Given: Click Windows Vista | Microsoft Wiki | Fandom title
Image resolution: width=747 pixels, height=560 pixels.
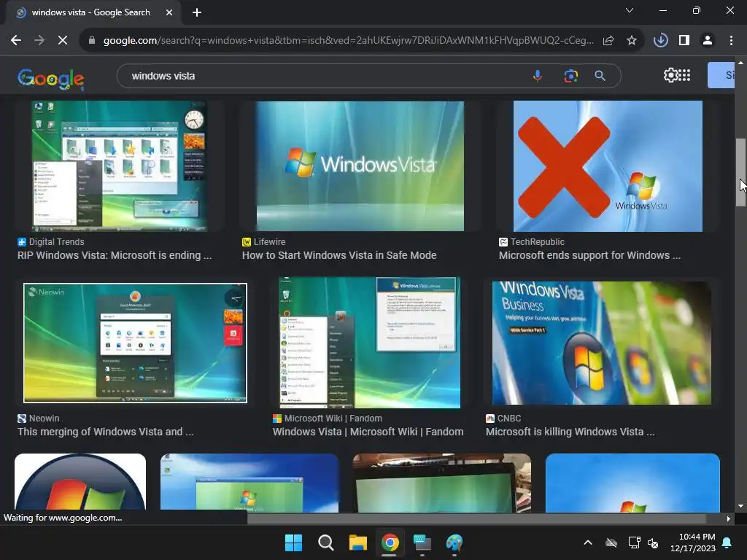Looking at the screenshot, I should (x=368, y=432).
